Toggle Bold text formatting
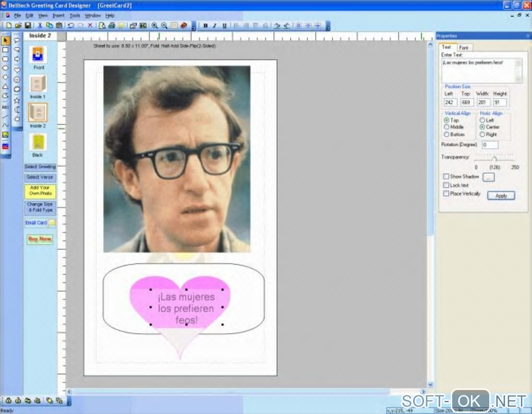Image resolution: width=532 pixels, height=414 pixels. 205,26
